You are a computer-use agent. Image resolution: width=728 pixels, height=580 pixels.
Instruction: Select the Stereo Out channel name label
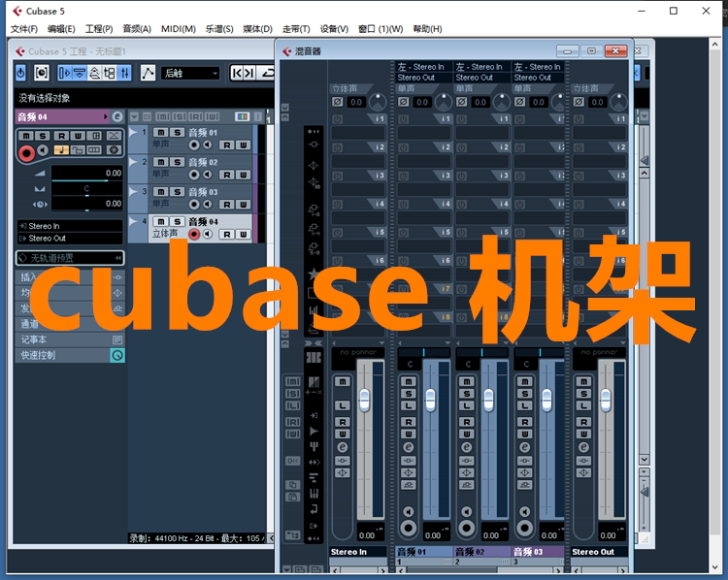click(600, 552)
